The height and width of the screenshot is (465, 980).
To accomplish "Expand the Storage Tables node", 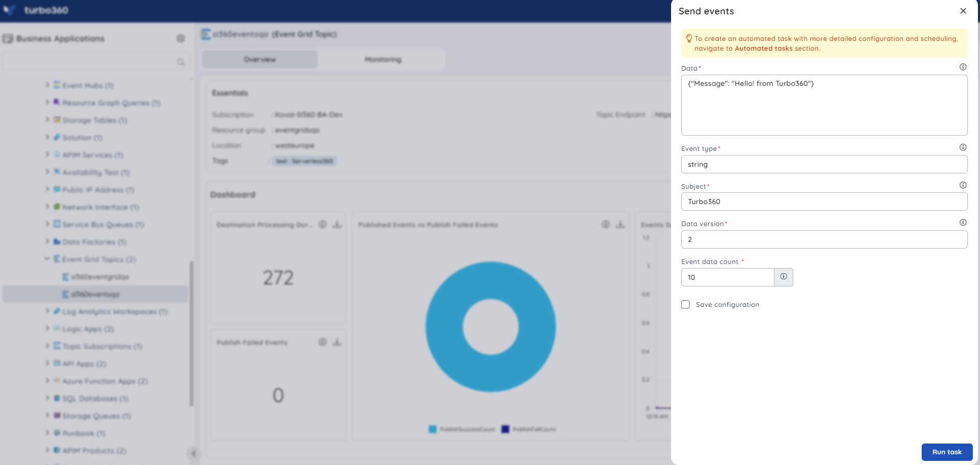I will 47,120.
